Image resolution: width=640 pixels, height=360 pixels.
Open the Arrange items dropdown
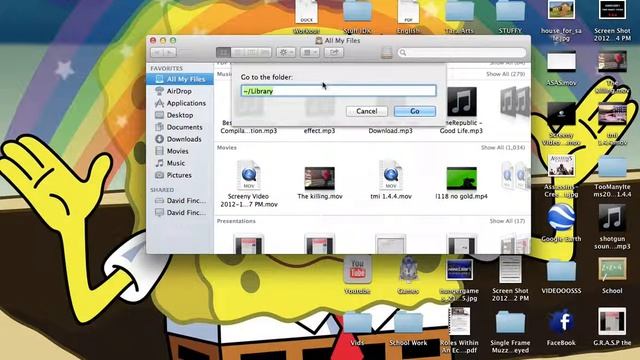tap(310, 52)
